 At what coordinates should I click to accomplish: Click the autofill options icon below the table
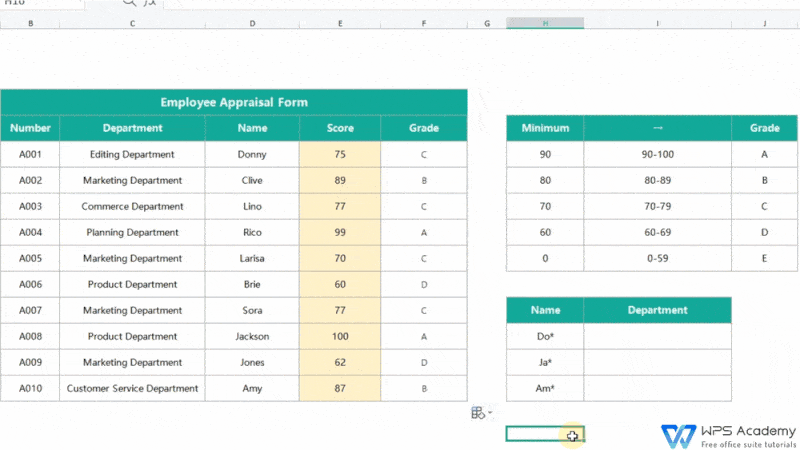coord(478,412)
